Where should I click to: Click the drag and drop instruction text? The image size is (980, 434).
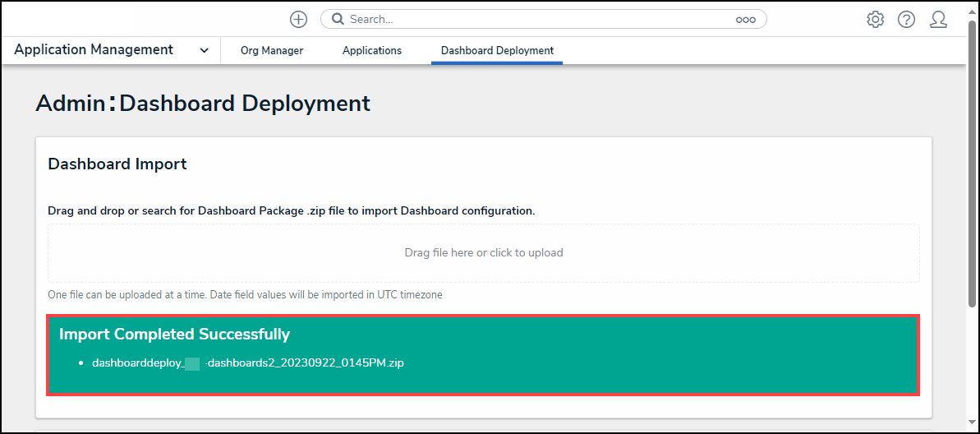click(x=292, y=211)
